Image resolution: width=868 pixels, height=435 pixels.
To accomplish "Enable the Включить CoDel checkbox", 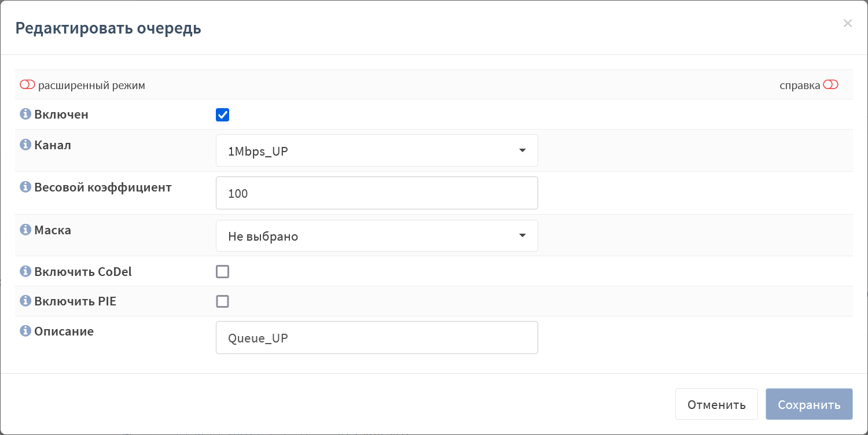I will click(222, 271).
